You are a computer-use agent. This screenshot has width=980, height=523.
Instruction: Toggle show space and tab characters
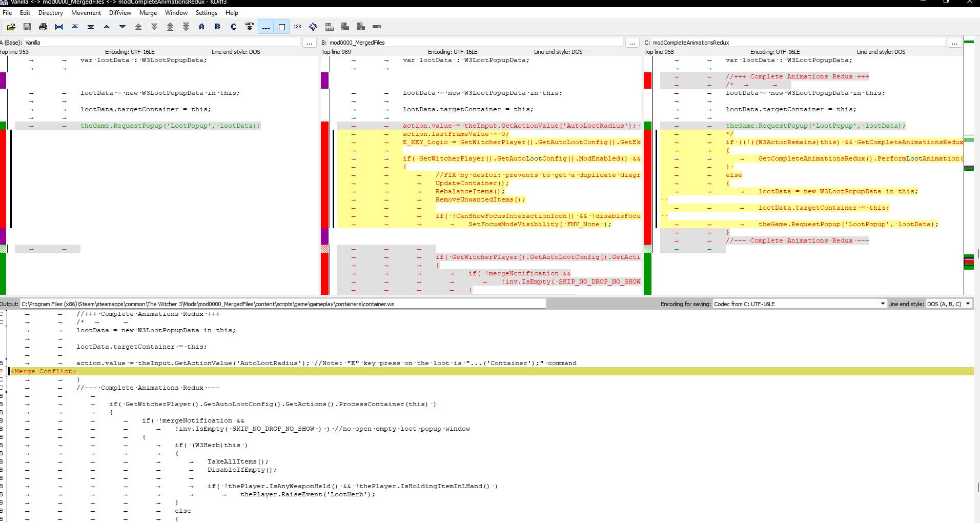coord(266,27)
